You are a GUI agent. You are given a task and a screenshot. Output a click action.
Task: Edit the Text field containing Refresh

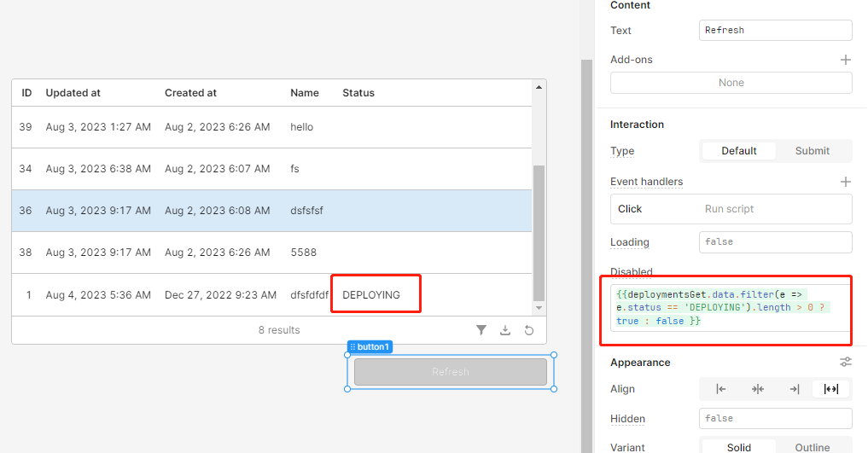click(x=775, y=31)
